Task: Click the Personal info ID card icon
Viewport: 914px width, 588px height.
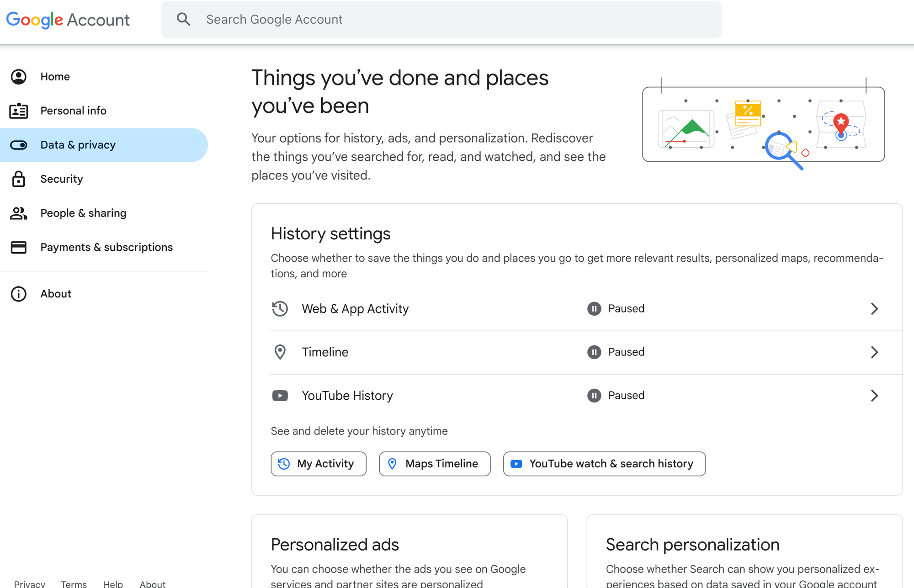Action: (19, 111)
